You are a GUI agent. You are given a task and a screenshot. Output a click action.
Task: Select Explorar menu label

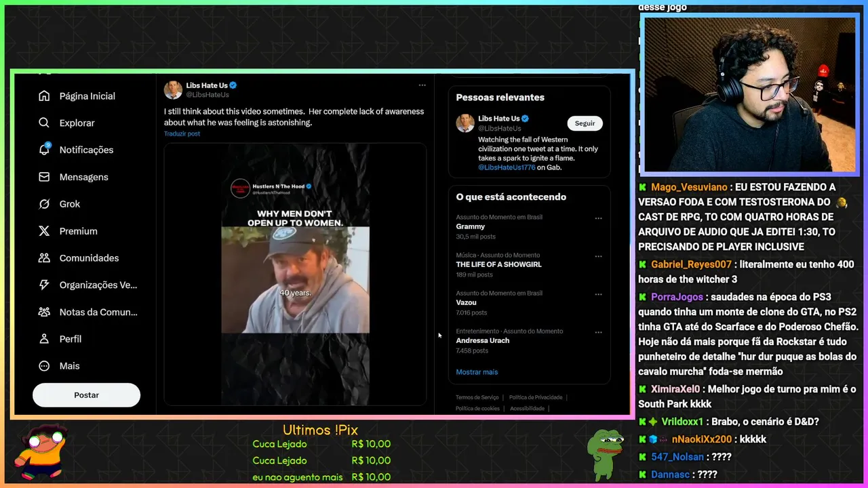pyautogui.click(x=77, y=123)
